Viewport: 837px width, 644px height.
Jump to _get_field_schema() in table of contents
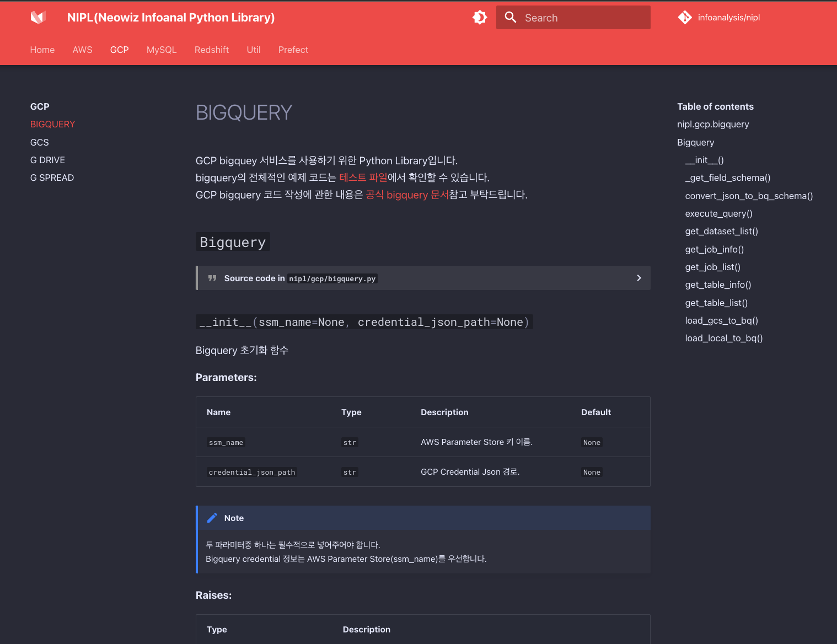(728, 178)
